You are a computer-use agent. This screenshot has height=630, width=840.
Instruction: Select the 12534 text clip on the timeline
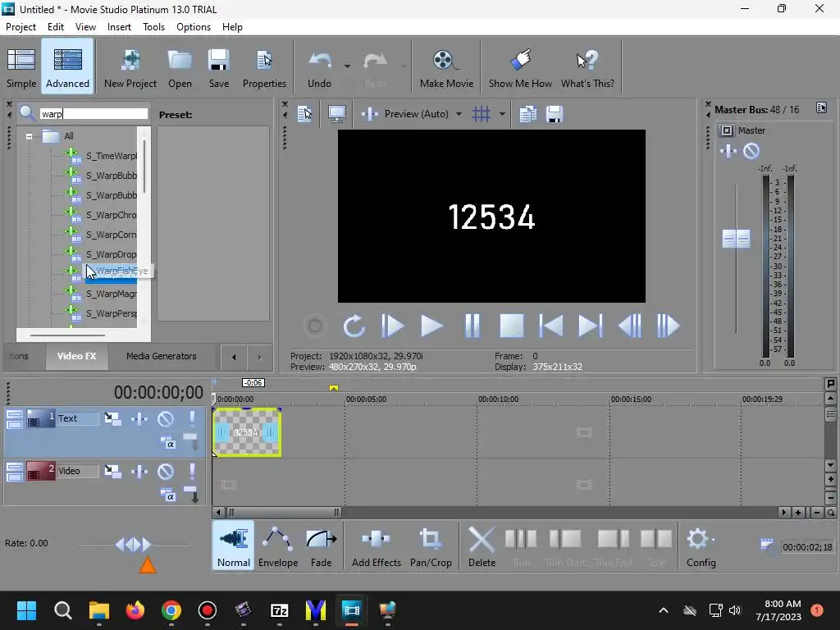coord(247,432)
